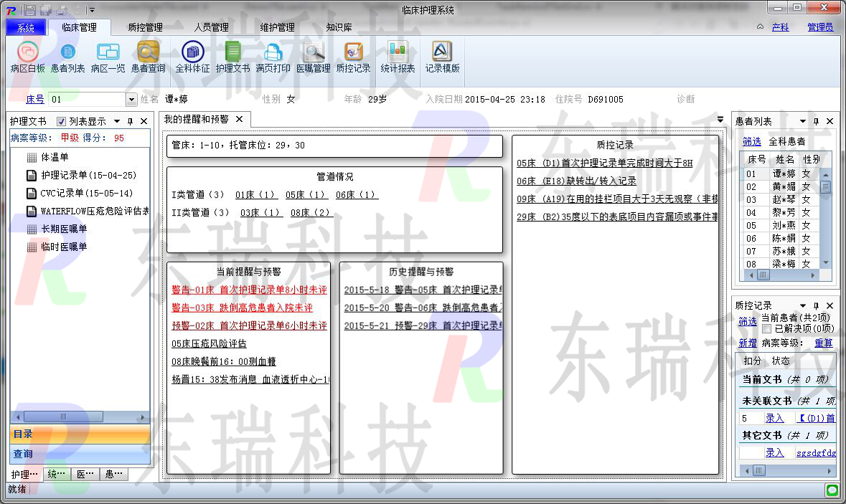
Task: Click the print icon in quick access bar
Action: coord(62,10)
